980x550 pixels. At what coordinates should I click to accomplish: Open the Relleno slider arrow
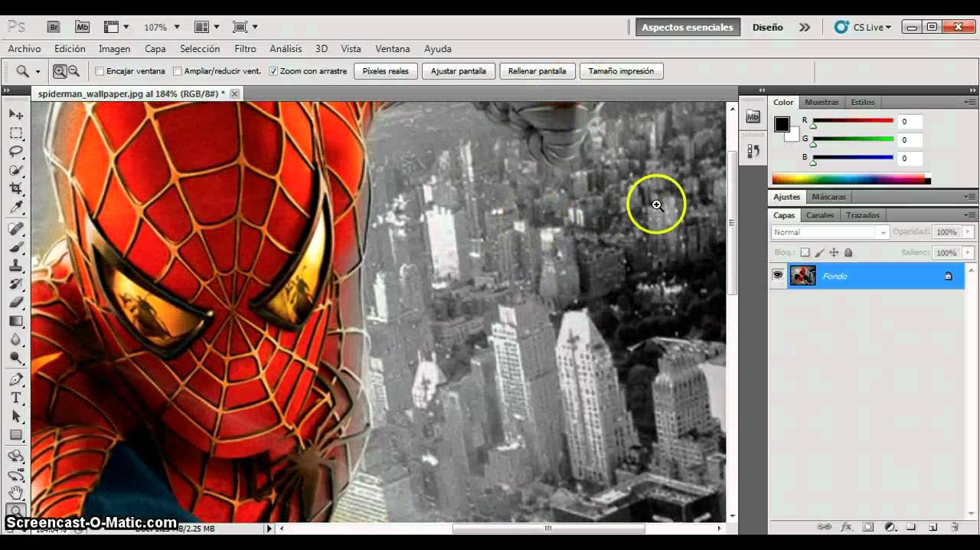(969, 253)
